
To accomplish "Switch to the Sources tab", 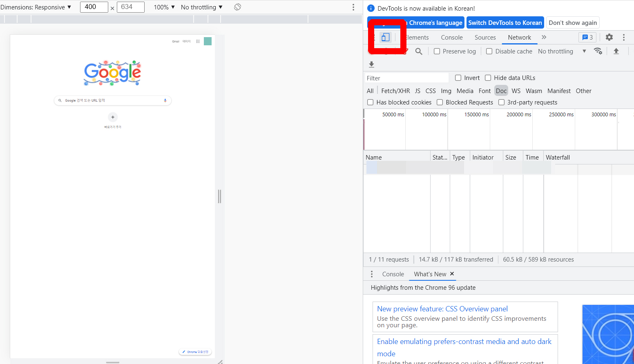I will 485,37.
